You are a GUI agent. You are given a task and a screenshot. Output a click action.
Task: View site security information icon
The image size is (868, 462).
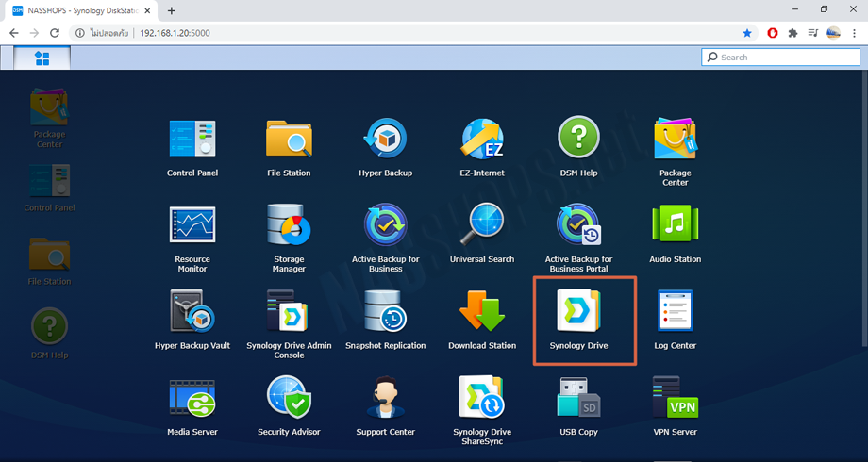click(x=79, y=33)
